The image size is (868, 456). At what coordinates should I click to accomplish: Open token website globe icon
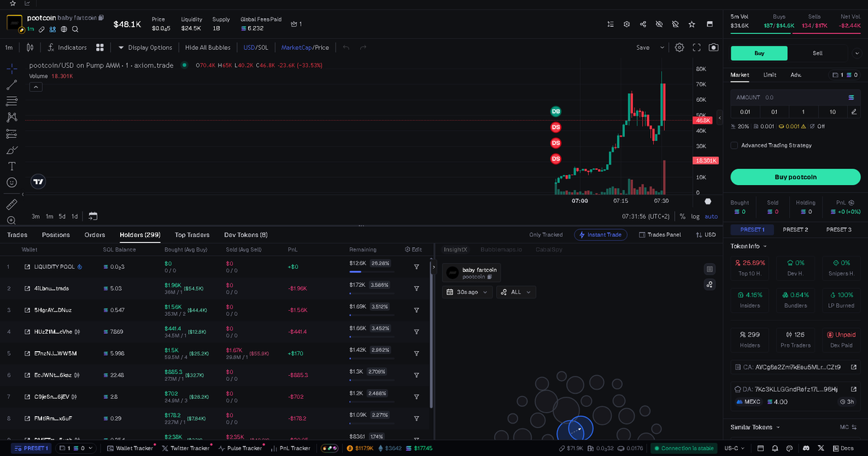(x=64, y=29)
